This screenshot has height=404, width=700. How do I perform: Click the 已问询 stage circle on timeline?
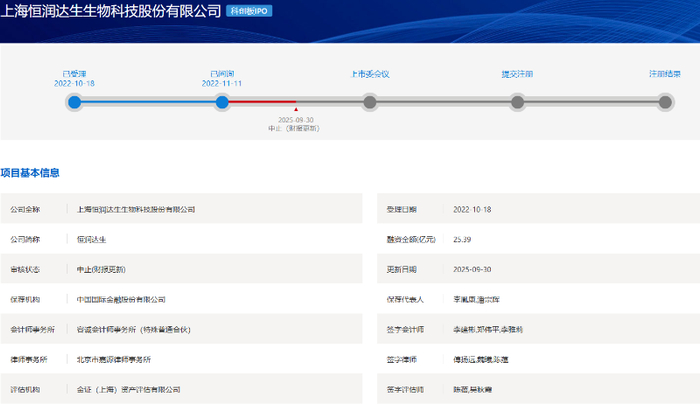pos(222,102)
